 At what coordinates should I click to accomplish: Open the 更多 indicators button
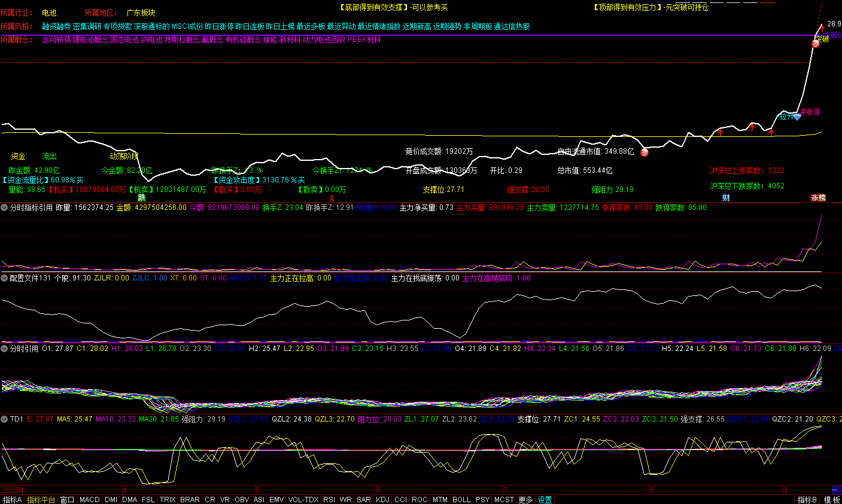pyautogui.click(x=525, y=500)
